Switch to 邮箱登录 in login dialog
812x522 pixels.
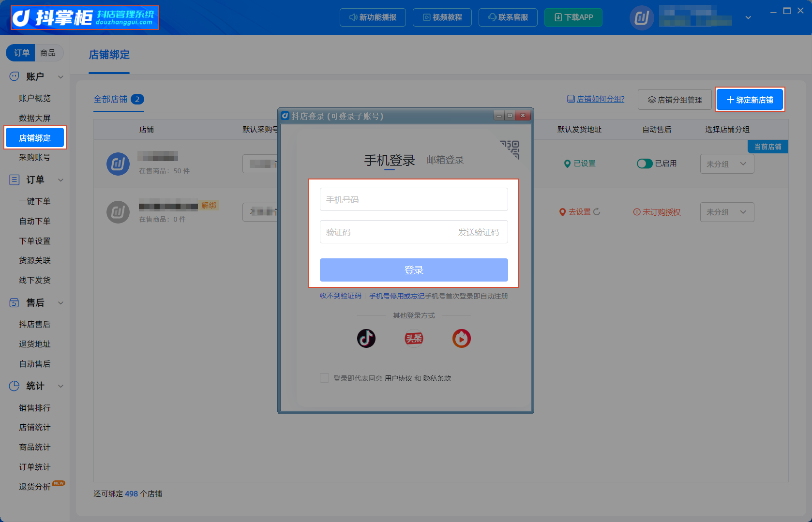click(445, 160)
